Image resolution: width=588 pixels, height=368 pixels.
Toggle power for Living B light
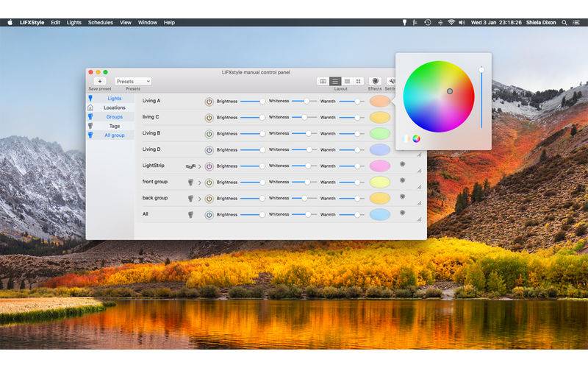pos(209,134)
